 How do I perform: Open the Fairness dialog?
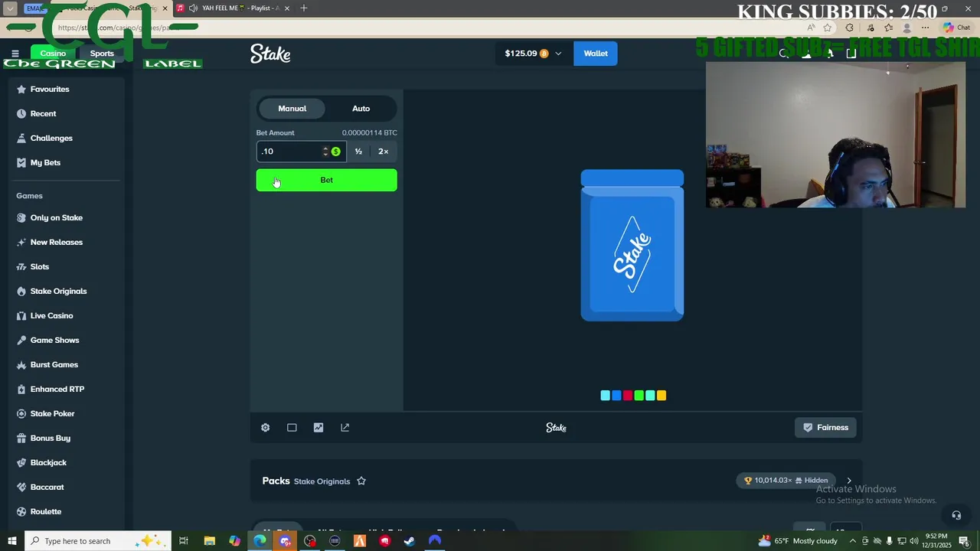point(826,428)
